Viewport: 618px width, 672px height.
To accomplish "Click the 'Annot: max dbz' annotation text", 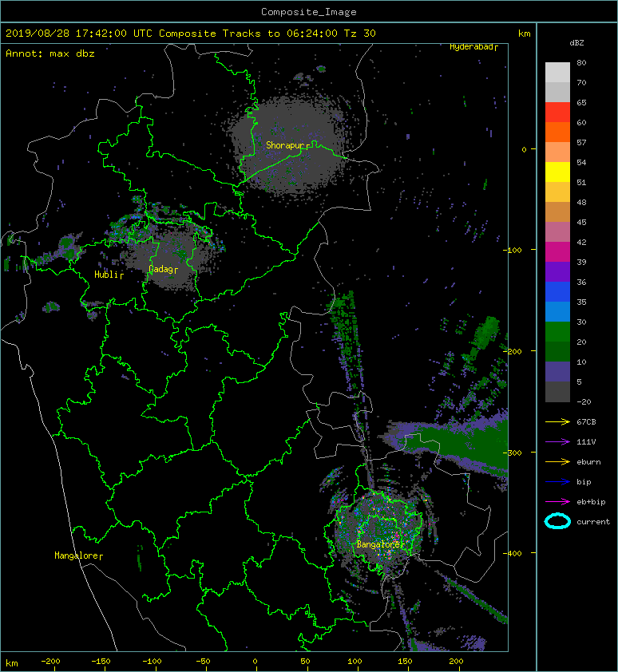I will [x=50, y=53].
